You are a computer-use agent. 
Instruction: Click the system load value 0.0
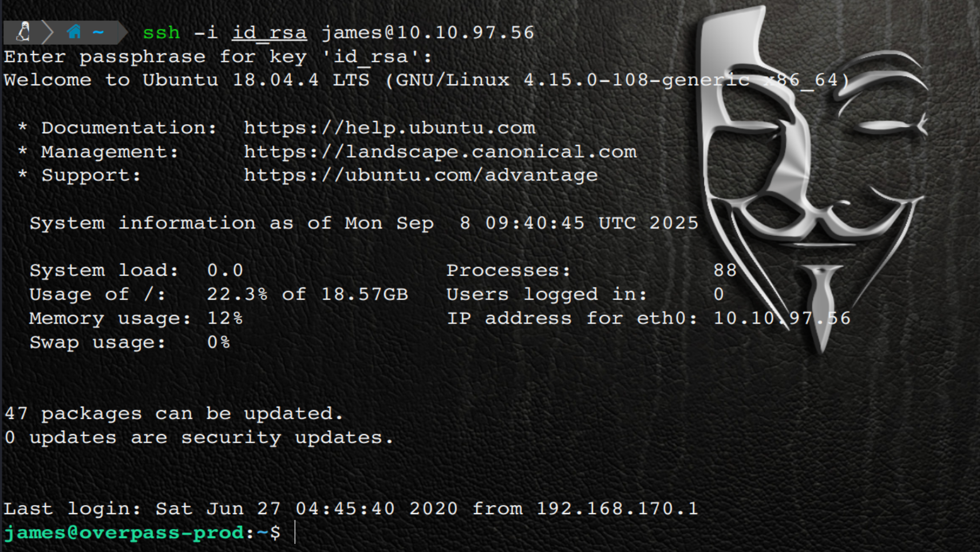(225, 270)
